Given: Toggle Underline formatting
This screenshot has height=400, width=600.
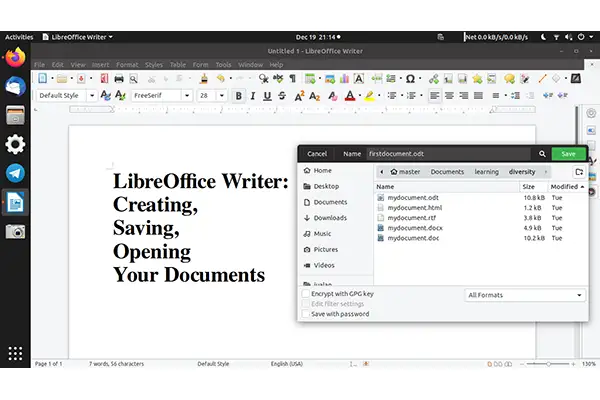Looking at the screenshot, I should tap(267, 96).
